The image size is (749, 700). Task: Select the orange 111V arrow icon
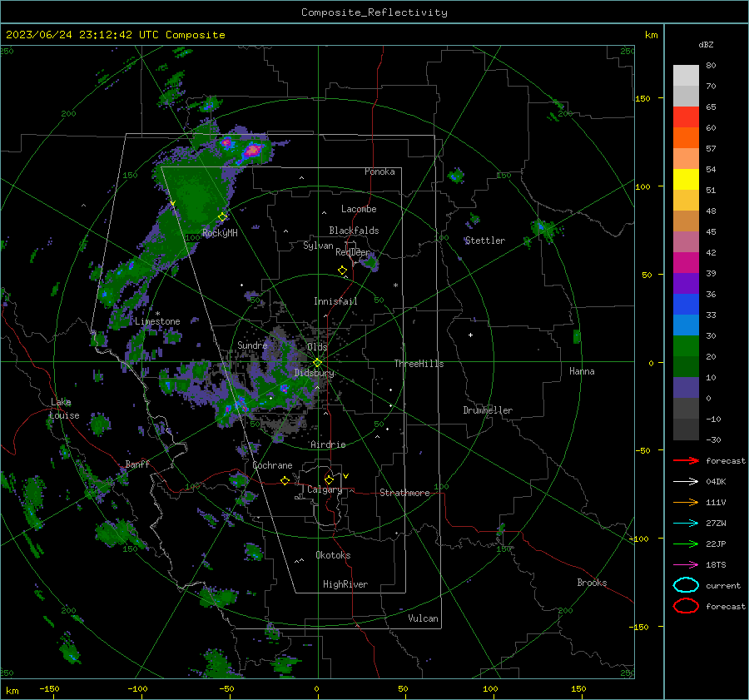pos(686,502)
